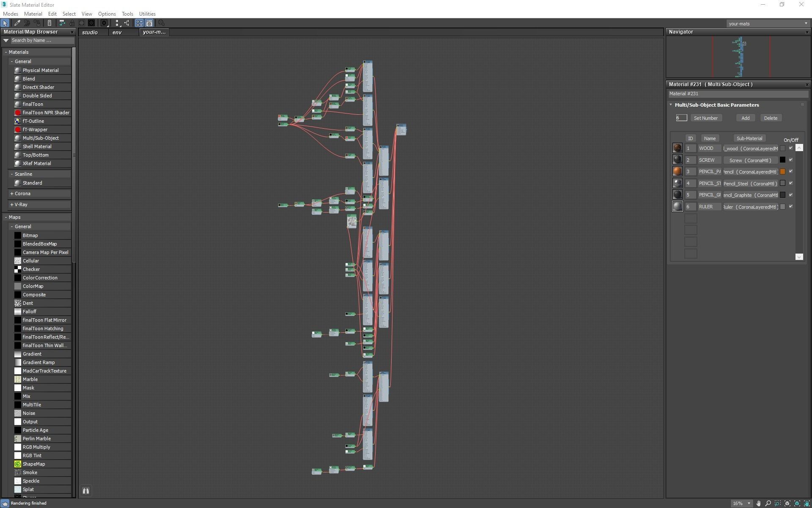Click the binoculars search icon in view
This screenshot has height=508, width=812.
pyautogui.click(x=86, y=491)
